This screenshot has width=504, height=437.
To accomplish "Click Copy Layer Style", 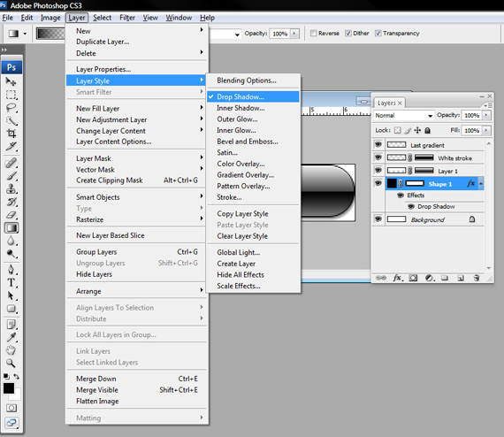I will 242,214.
